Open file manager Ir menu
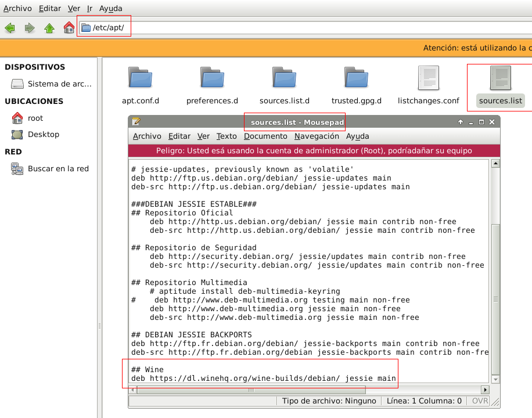This screenshot has height=418, width=532. click(89, 9)
